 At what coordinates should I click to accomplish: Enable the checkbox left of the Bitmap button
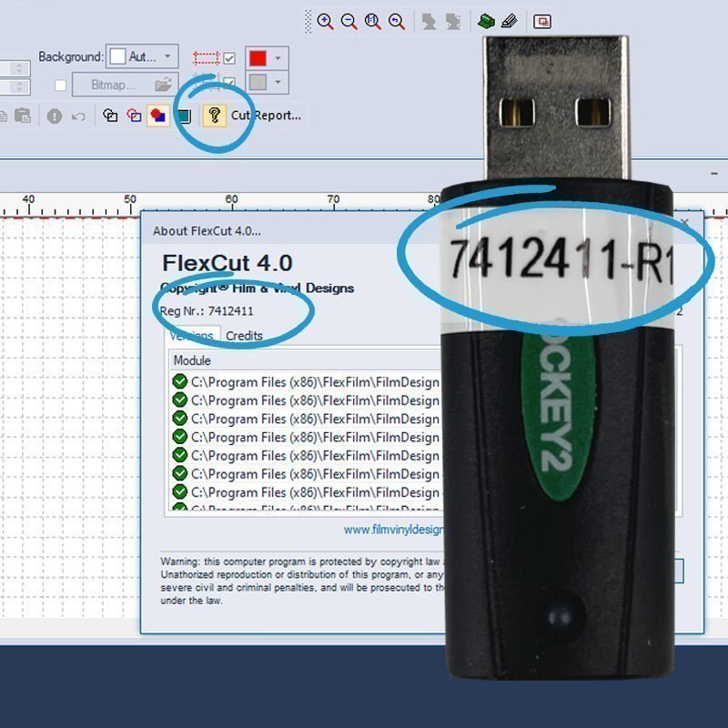click(x=60, y=86)
